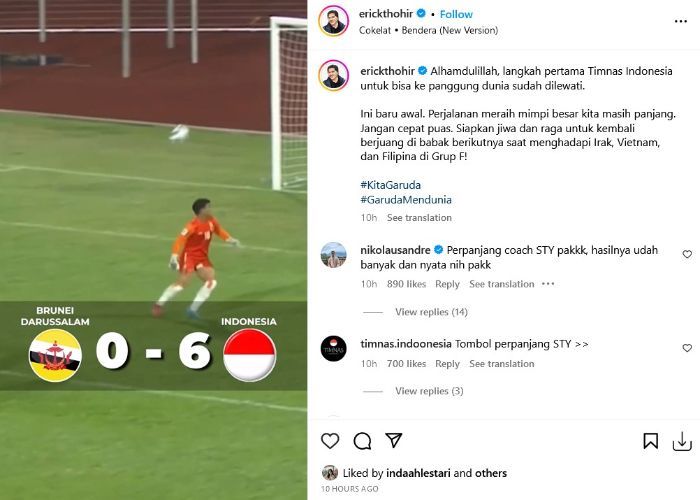The width and height of the screenshot is (700, 500).
Task: Open the three-dot more options menu
Action: click(x=680, y=21)
